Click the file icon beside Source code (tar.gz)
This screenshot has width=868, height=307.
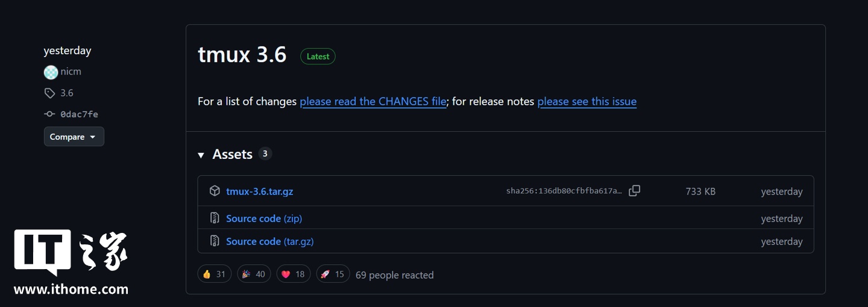pyautogui.click(x=215, y=241)
